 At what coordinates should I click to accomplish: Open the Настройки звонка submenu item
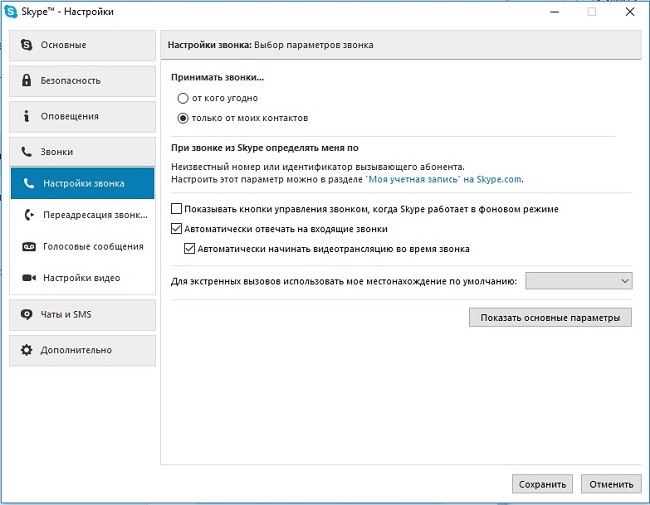pyautogui.click(x=82, y=183)
